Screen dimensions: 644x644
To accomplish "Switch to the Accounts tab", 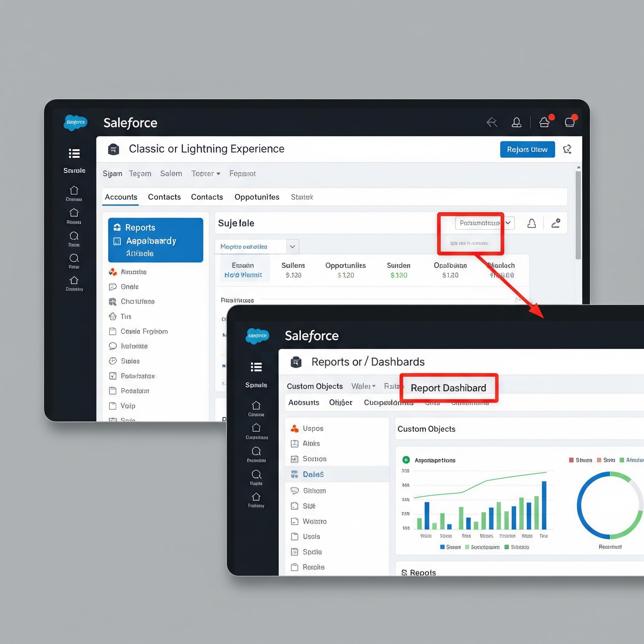I will point(121,197).
